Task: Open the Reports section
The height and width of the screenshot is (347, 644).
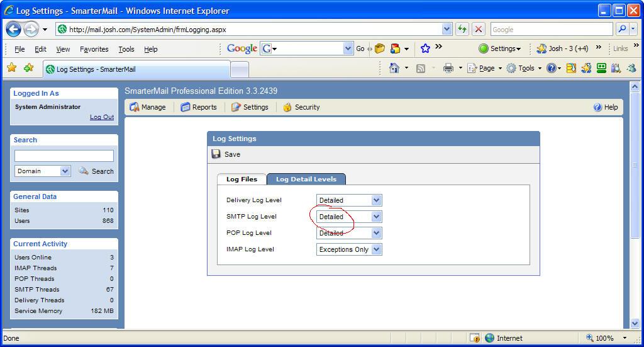Action: (x=199, y=107)
